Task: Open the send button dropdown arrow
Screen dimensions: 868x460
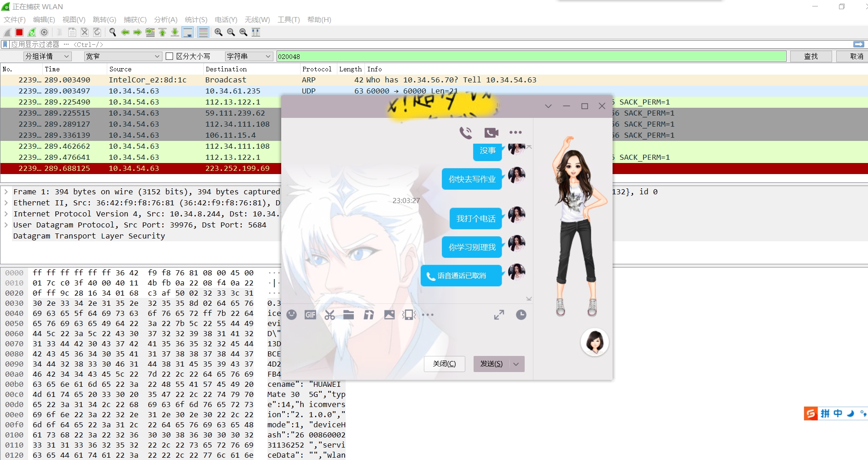Action: pyautogui.click(x=516, y=364)
